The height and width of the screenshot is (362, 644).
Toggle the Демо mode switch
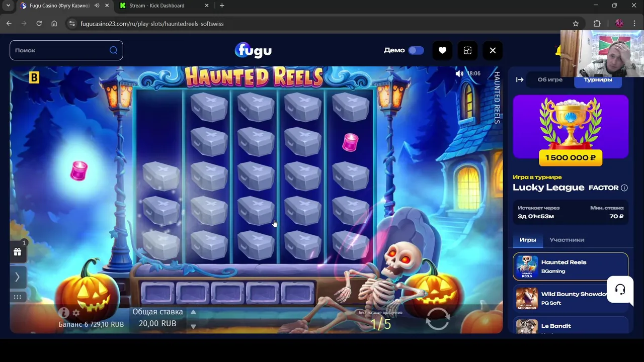pos(416,50)
